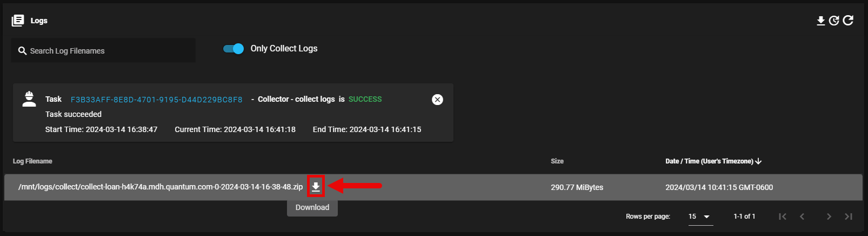The width and height of the screenshot is (868, 236).
Task: Go to previous page of logs
Action: [802, 217]
